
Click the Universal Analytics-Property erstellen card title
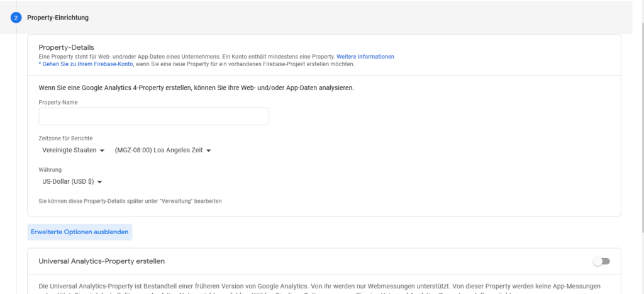tap(101, 261)
